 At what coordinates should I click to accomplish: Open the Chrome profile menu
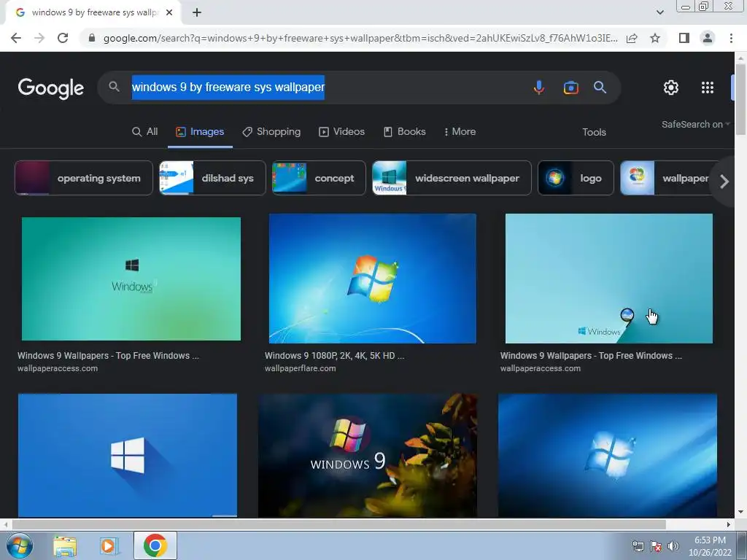click(708, 38)
